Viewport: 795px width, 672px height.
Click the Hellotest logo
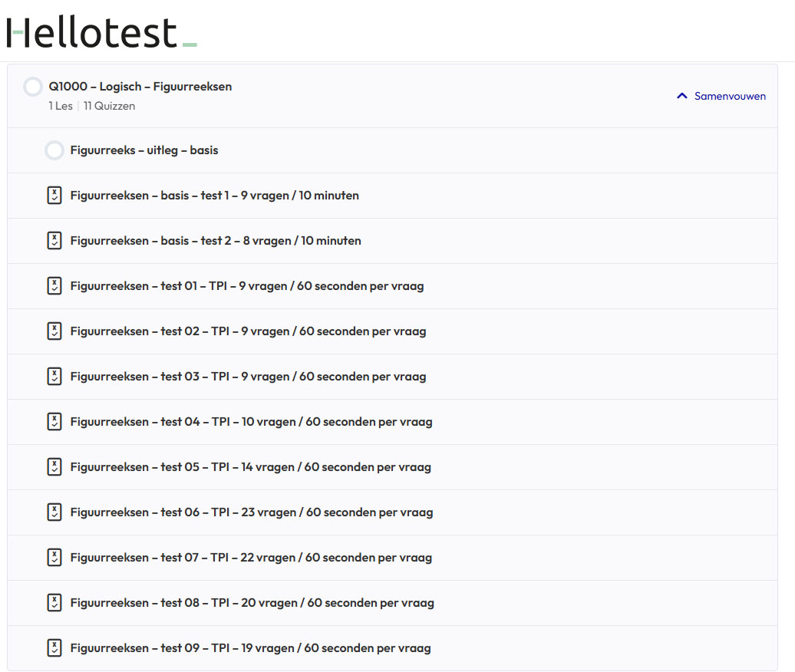pos(100,32)
